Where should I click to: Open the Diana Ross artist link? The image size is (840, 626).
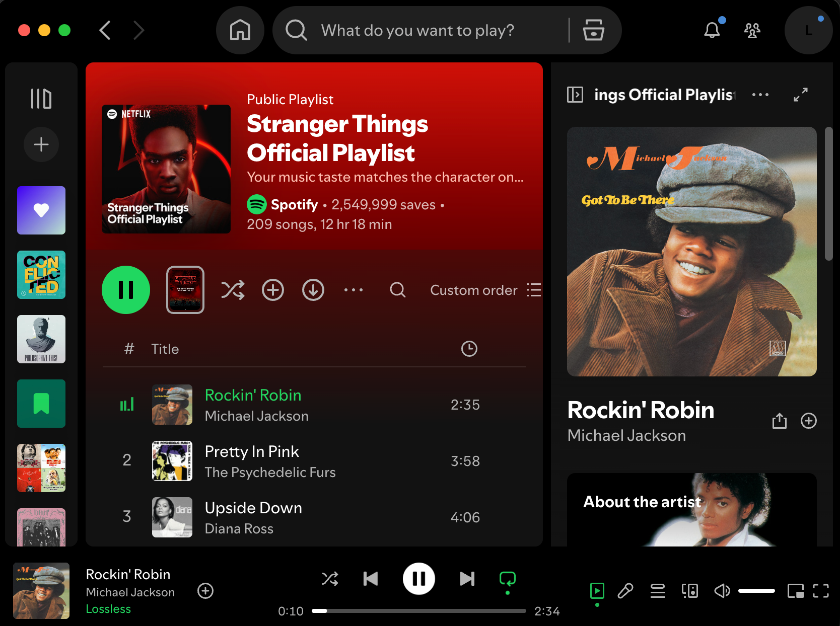coord(239,529)
